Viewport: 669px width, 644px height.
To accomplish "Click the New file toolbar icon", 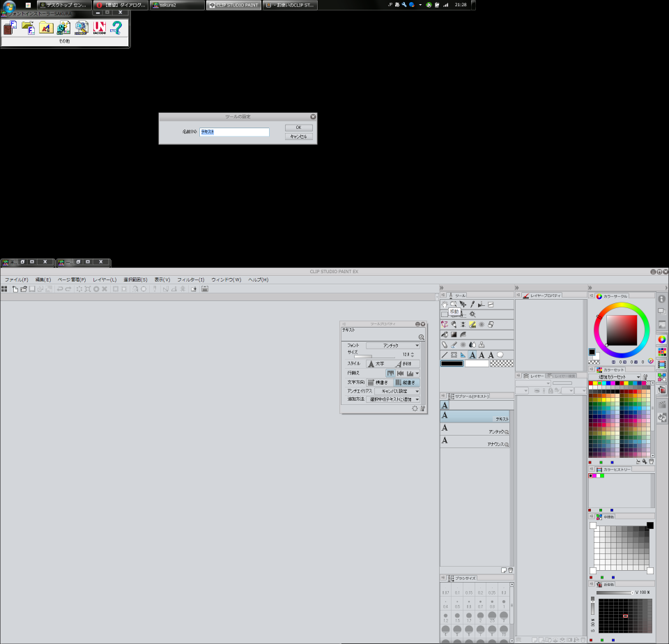I will point(14,289).
